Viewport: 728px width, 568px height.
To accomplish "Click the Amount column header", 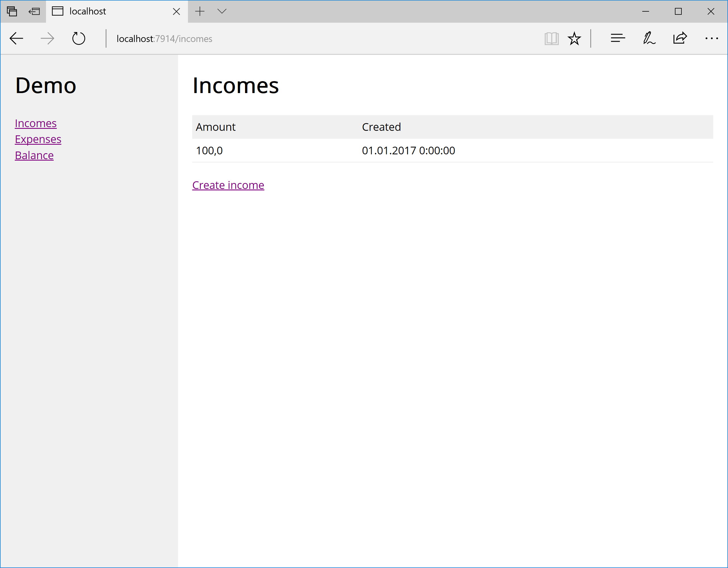I will [216, 126].
